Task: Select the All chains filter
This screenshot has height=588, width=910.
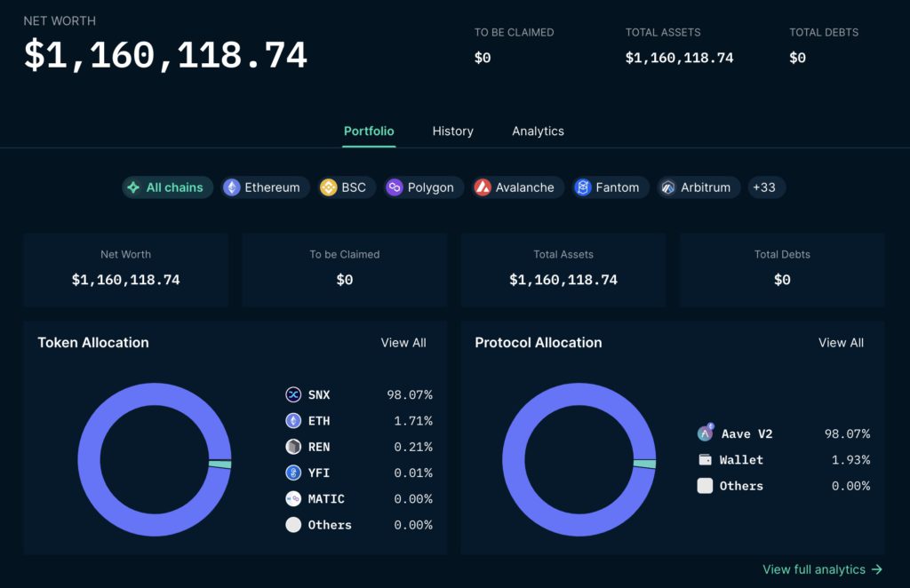Action: 167,187
